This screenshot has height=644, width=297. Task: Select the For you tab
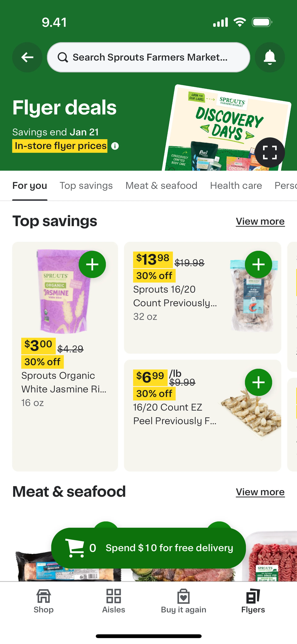coord(30,186)
